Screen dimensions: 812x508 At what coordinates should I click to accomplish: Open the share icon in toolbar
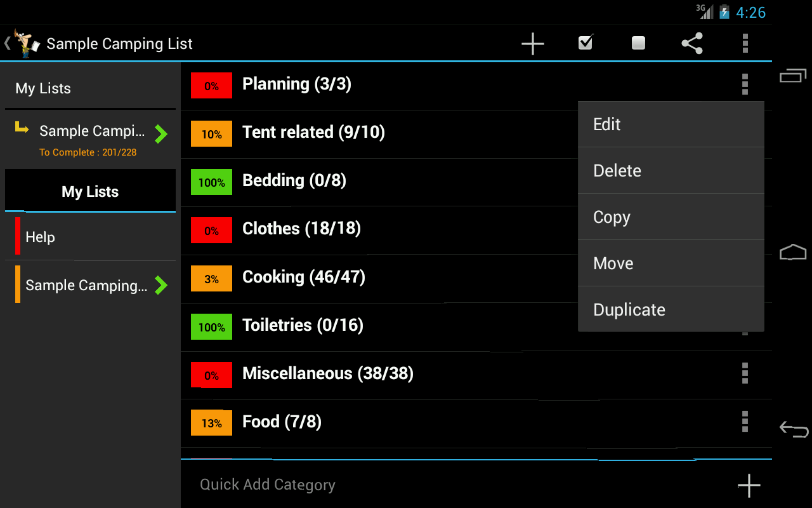(692, 43)
